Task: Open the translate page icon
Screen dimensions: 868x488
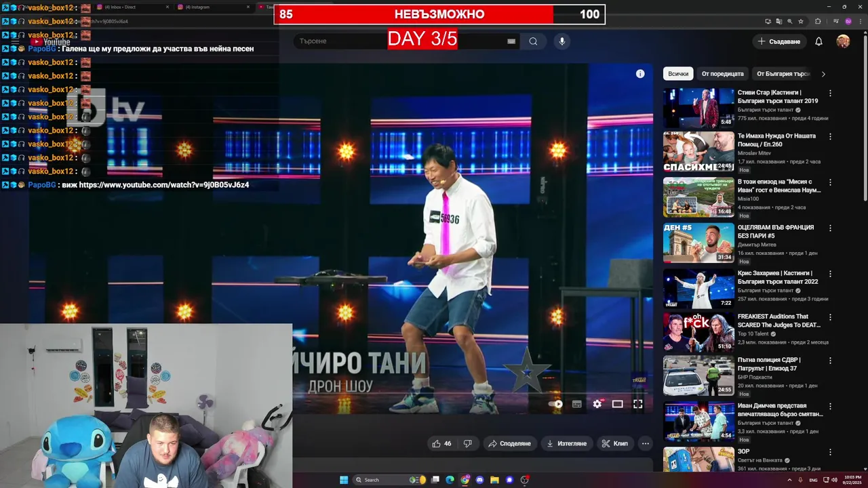Action: [x=778, y=22]
